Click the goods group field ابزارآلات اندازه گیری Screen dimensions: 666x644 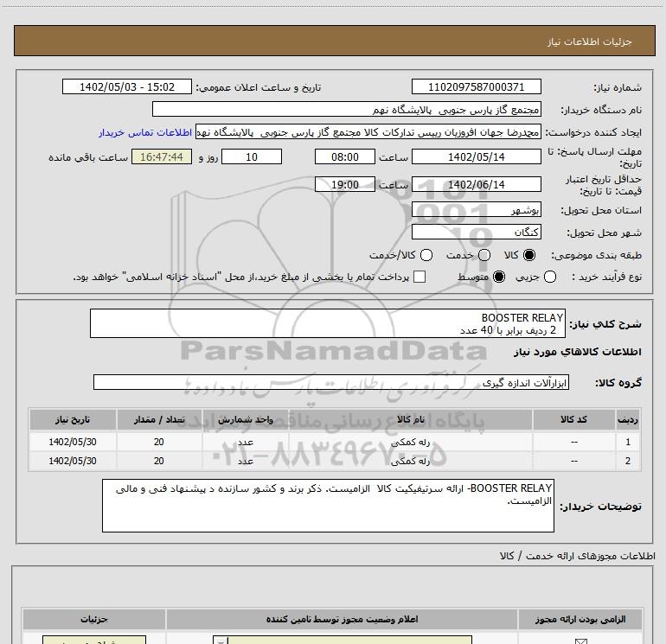(x=331, y=382)
